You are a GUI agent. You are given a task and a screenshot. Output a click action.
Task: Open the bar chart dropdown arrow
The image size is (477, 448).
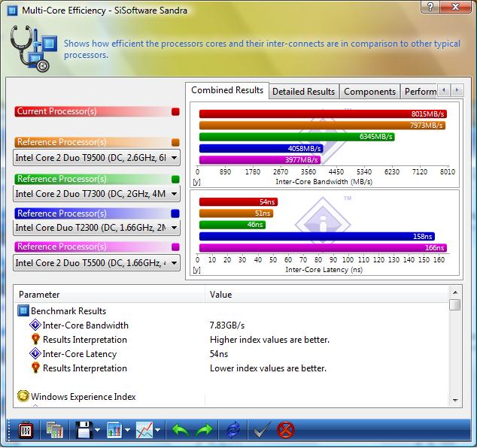[x=127, y=430]
